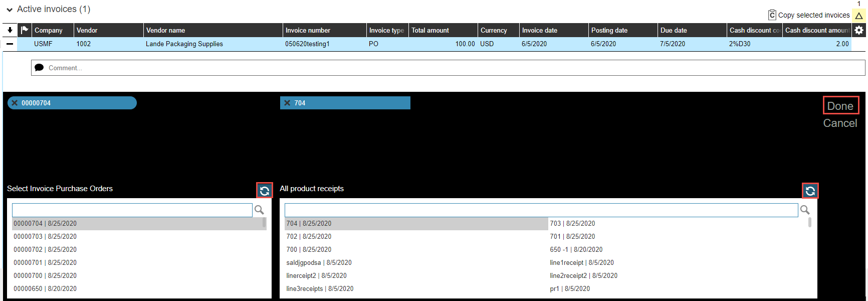
Task: Select purchase order 00000650 | 8/20/2020
Action: [137, 289]
